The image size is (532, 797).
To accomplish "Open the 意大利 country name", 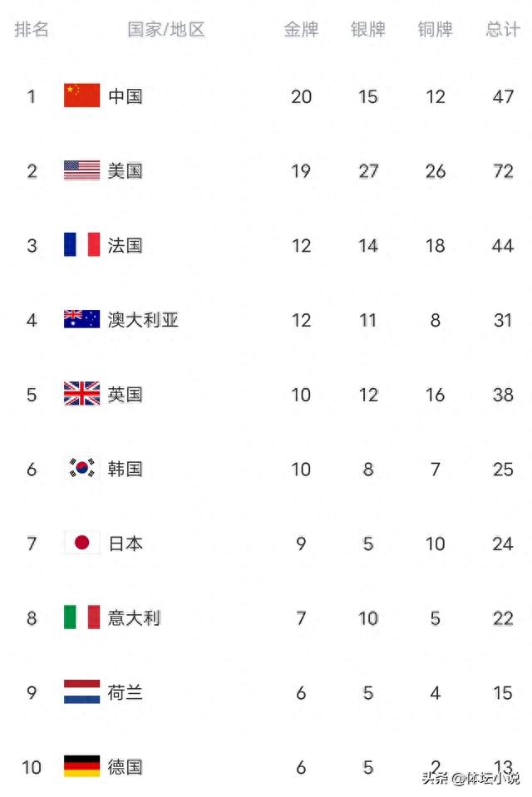I will (x=135, y=618).
